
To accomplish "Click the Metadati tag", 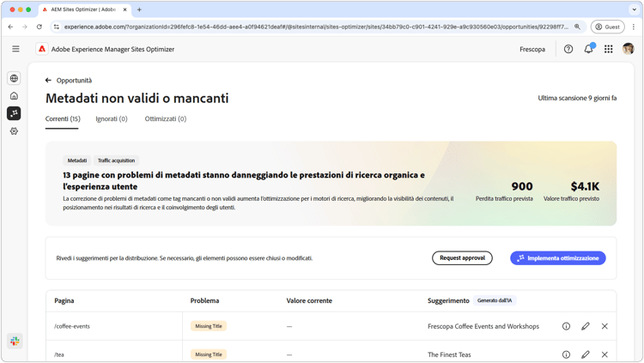I will pos(77,160).
